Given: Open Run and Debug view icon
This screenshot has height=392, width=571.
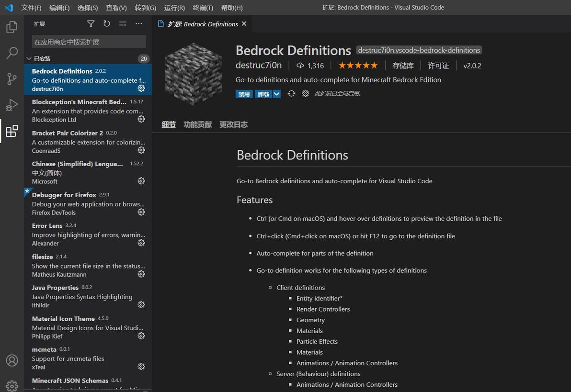Looking at the screenshot, I should tap(12, 105).
